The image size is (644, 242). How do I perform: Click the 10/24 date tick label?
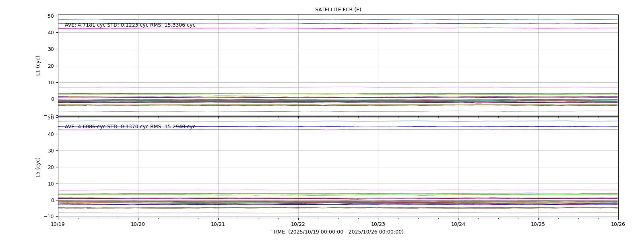(458, 224)
